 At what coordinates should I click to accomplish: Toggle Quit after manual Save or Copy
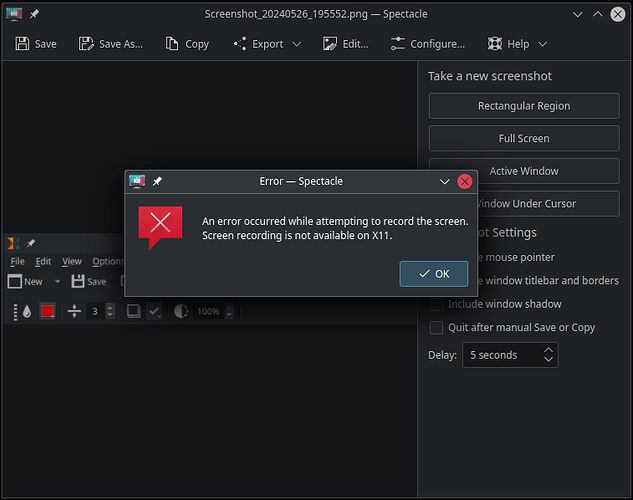click(436, 328)
